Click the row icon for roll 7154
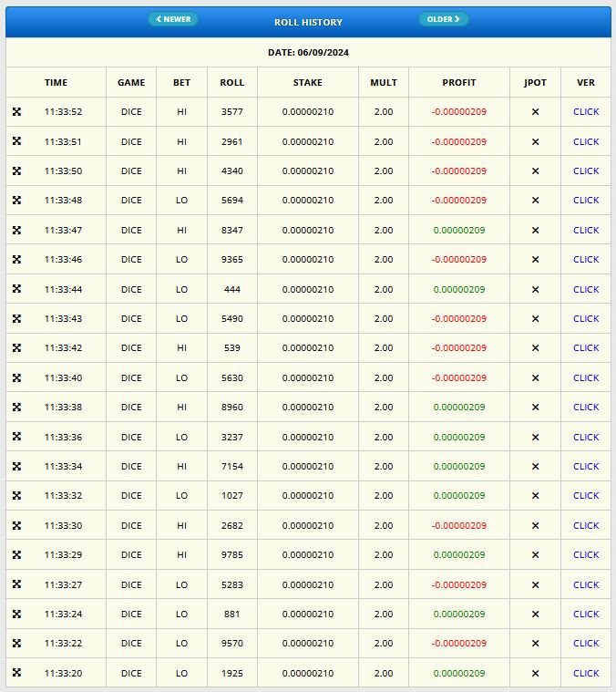616x692 pixels. click(16, 467)
